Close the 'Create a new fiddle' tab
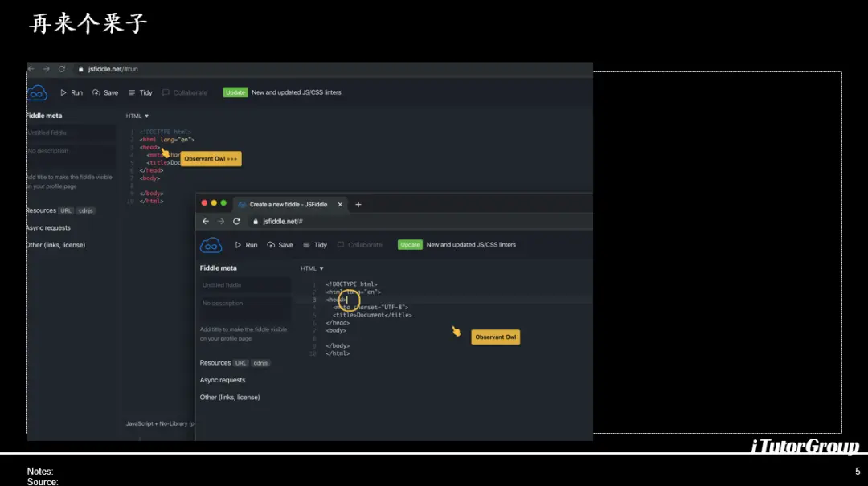 click(340, 204)
